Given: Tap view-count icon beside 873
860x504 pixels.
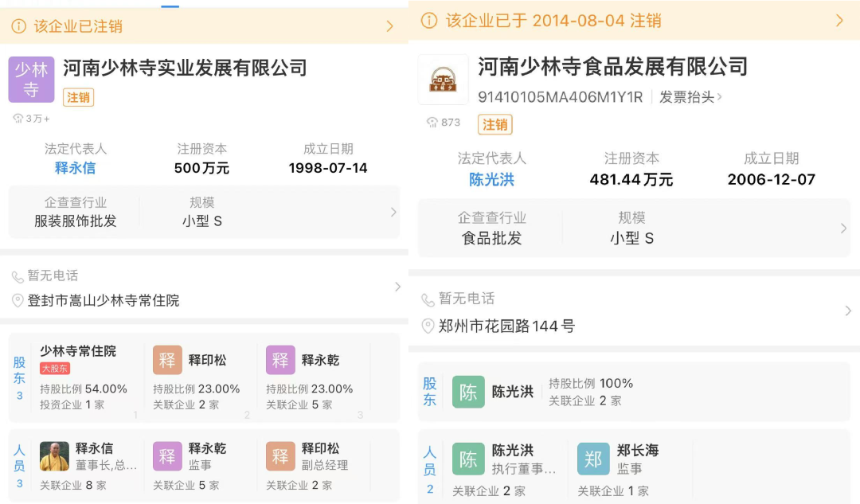Looking at the screenshot, I should coord(432,123).
